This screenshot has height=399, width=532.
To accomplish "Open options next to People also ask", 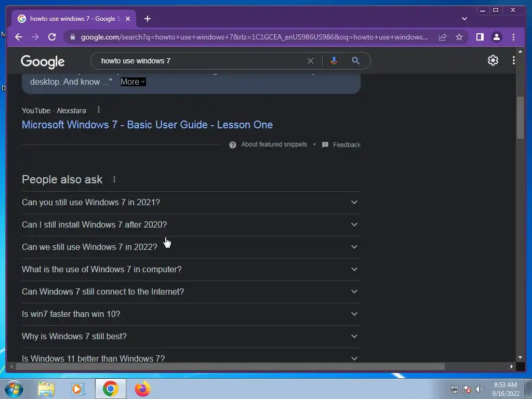I will point(114,179).
